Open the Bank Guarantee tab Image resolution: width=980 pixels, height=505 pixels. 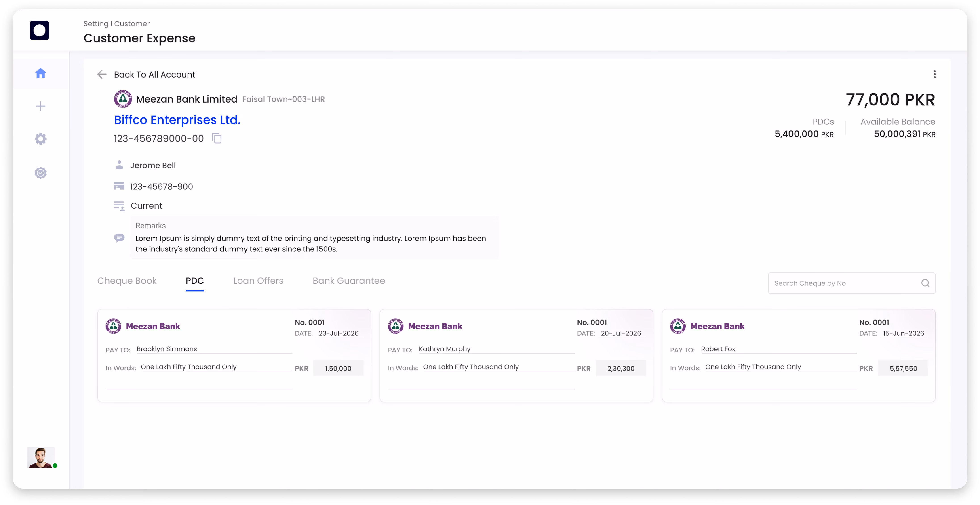coord(349,281)
